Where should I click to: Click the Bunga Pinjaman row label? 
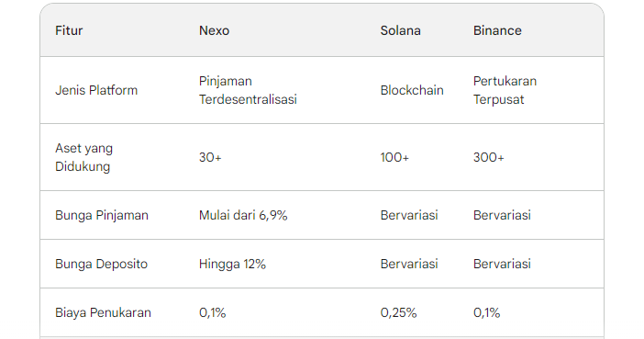tap(102, 215)
